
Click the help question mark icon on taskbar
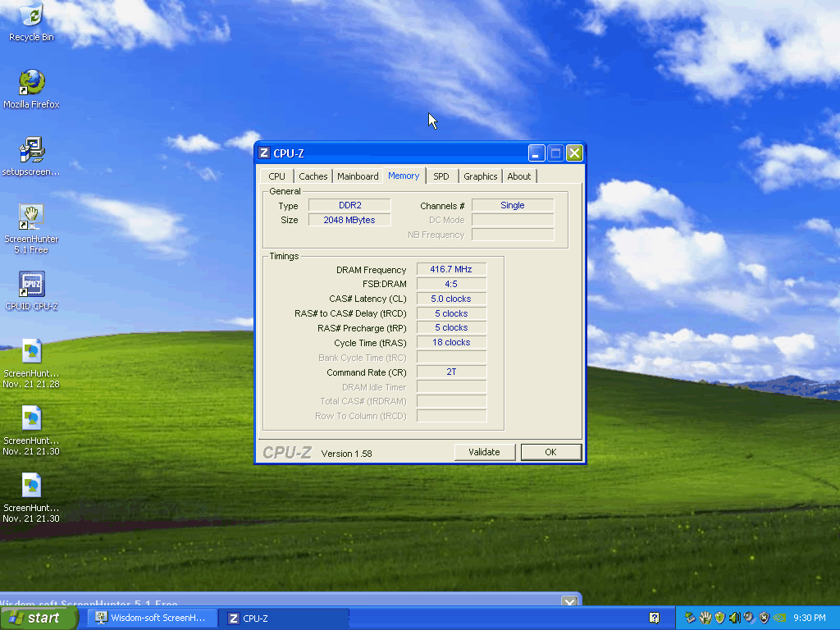tap(654, 618)
